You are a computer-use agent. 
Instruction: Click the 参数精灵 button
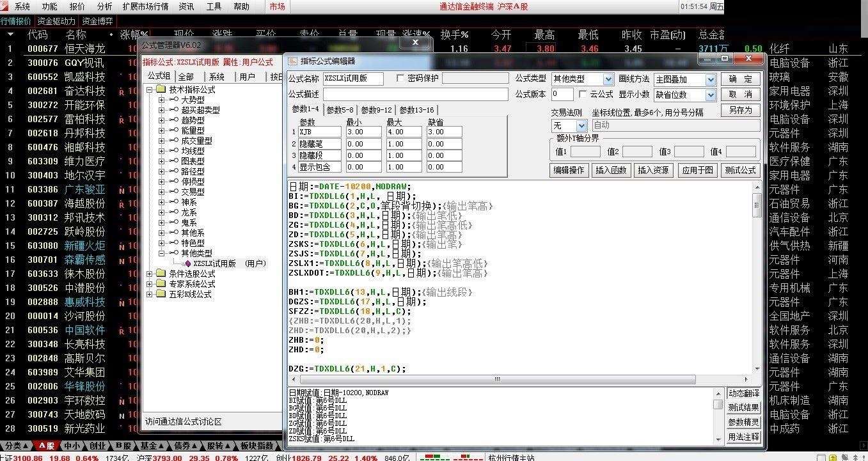pos(744,423)
